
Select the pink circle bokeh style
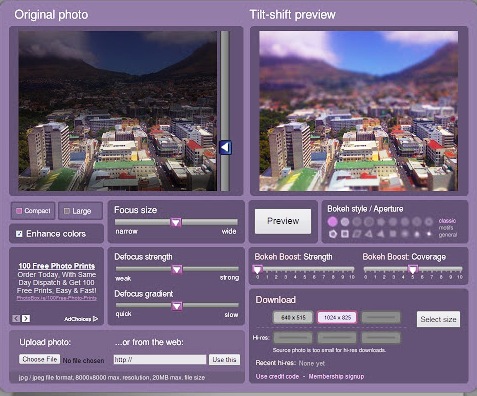(x=332, y=222)
